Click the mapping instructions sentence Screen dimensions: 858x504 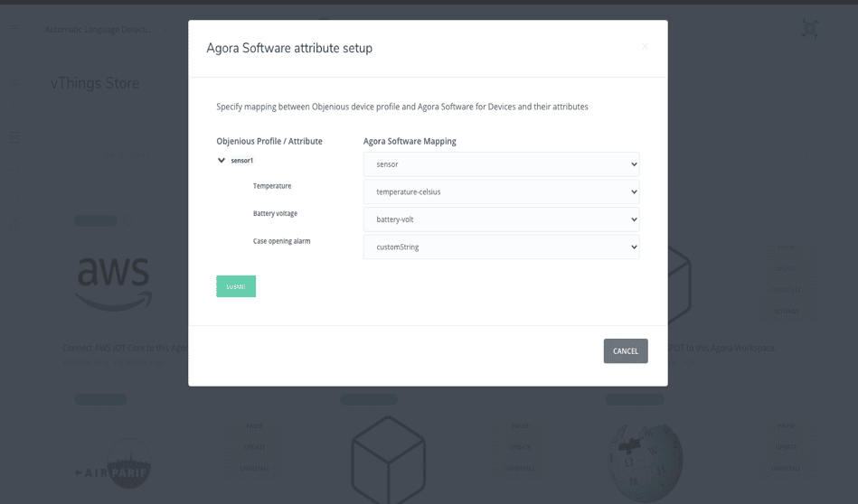click(x=402, y=107)
